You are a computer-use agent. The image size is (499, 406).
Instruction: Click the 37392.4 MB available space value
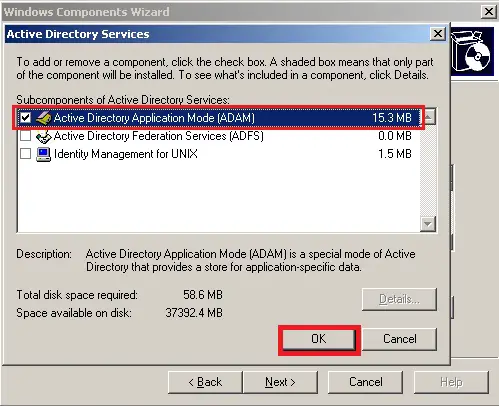194,313
